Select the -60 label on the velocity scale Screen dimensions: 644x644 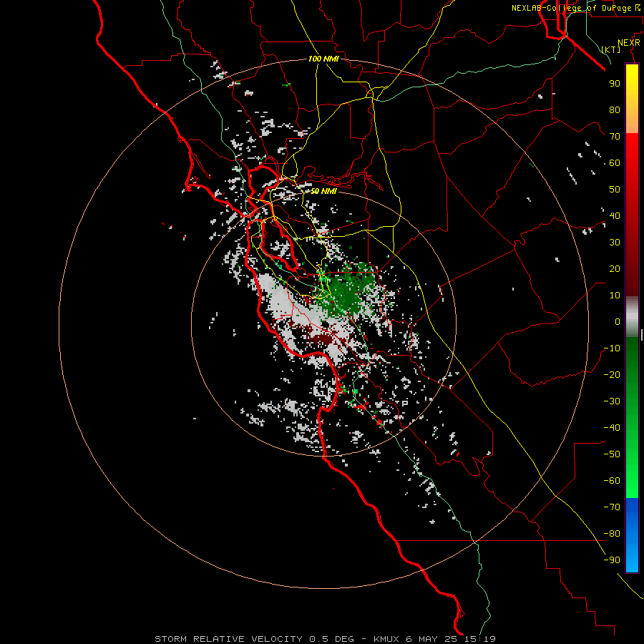tap(612, 481)
